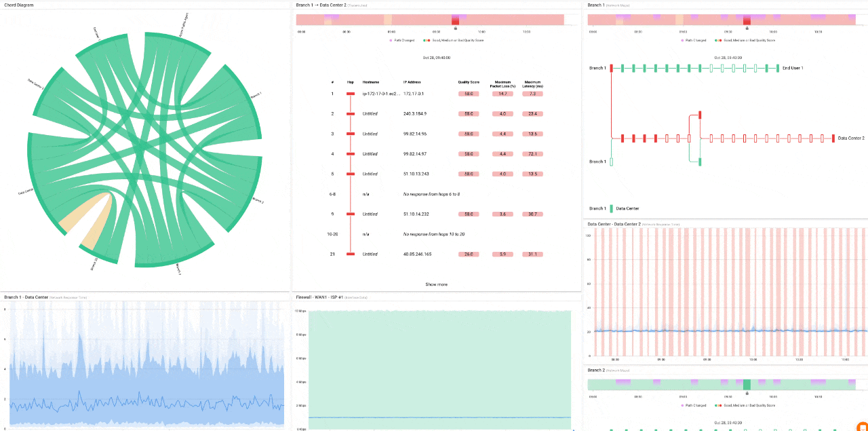Click hop 1's 58.0 quality score badge
The image size is (868, 431).
pyautogui.click(x=469, y=94)
